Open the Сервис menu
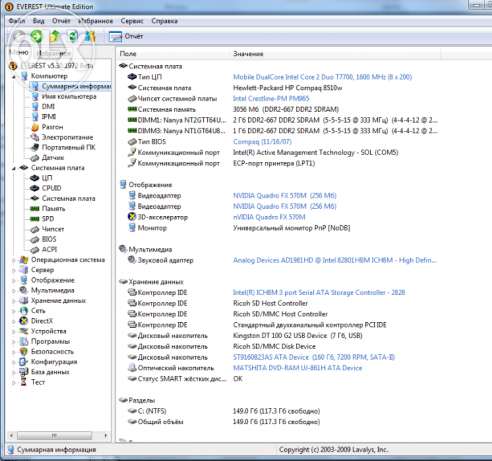Image resolution: width=492 pixels, height=461 pixels. [x=132, y=21]
